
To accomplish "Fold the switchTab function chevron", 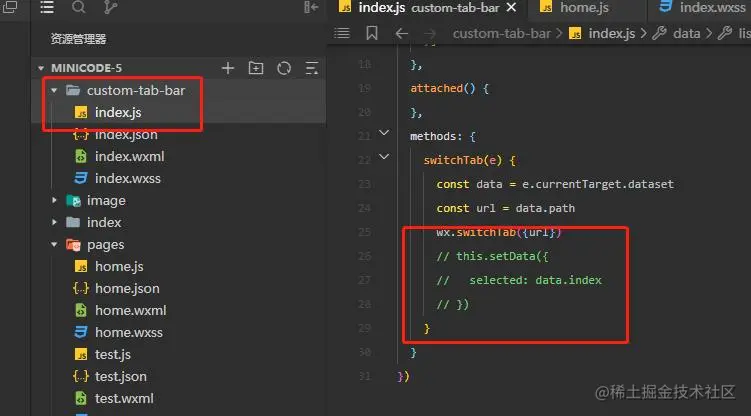I will coord(384,157).
